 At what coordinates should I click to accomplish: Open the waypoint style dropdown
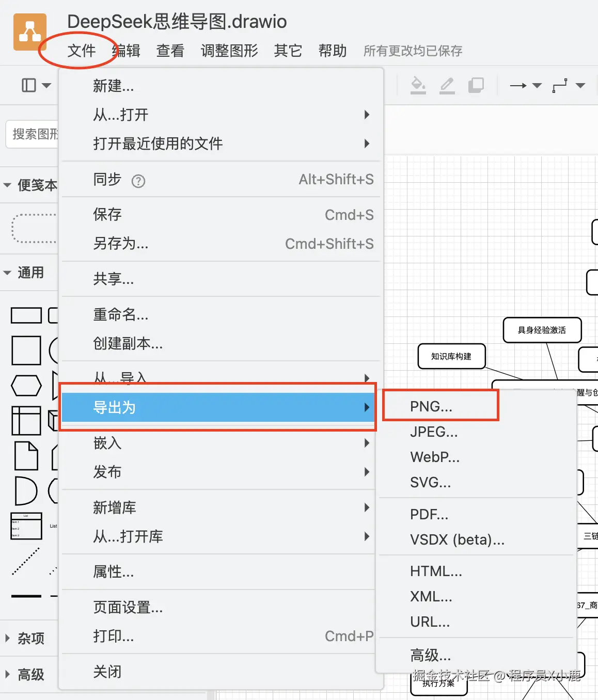pyautogui.click(x=569, y=85)
